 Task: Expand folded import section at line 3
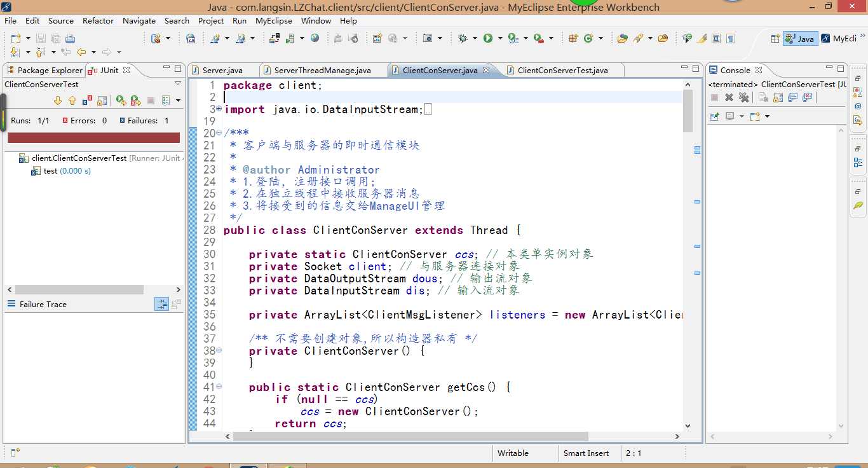pos(219,109)
